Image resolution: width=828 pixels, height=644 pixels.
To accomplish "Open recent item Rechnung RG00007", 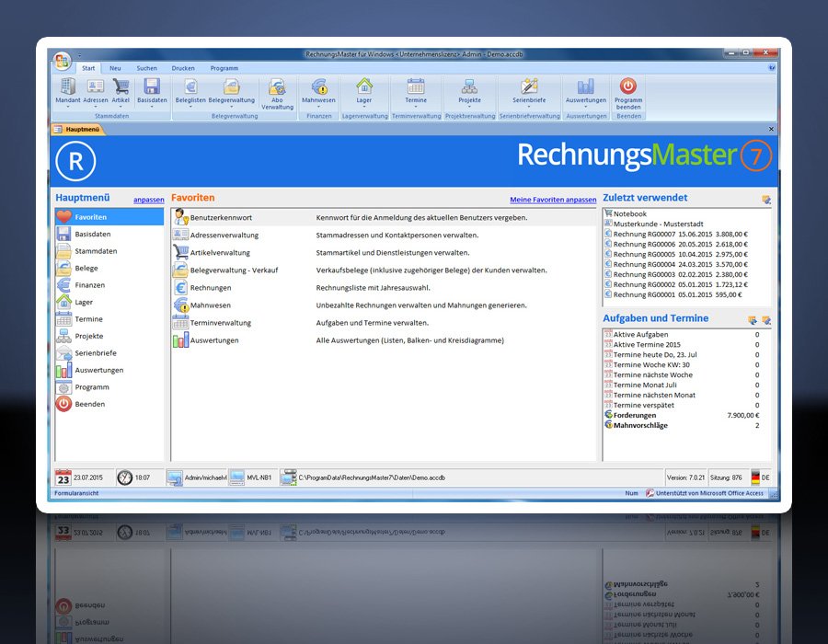I will [686, 234].
